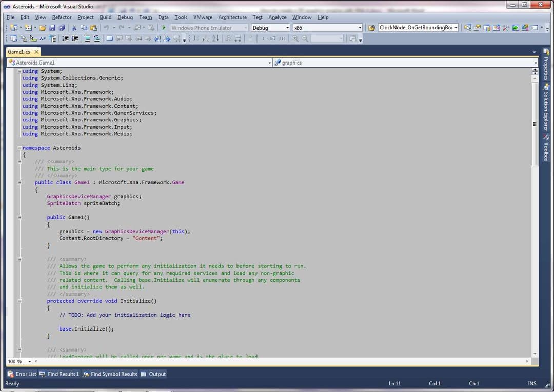The image size is (554, 392).
Task: Open the Debug configuration dropdown
Action: click(270, 27)
